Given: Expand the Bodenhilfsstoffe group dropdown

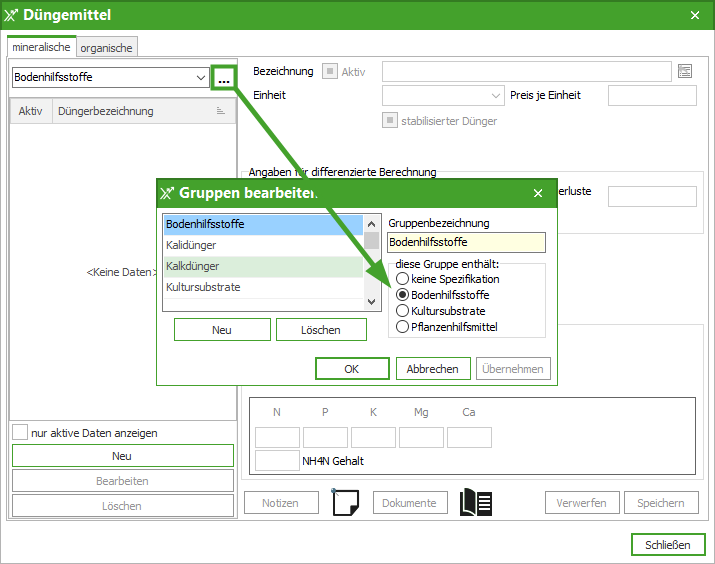Looking at the screenshot, I should pyautogui.click(x=200, y=77).
